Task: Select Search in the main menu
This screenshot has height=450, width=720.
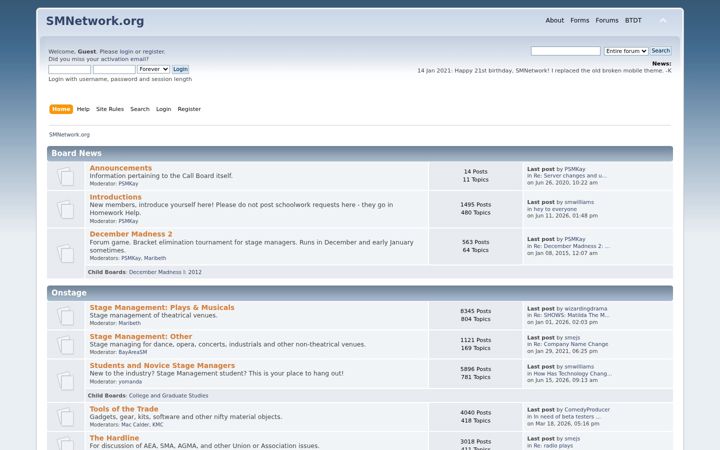Action: pos(140,109)
